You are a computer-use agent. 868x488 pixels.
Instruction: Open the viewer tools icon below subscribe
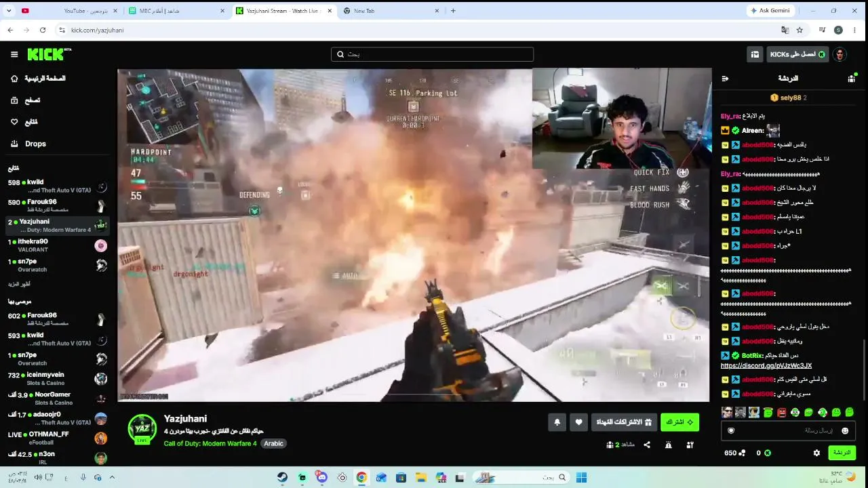coord(690,445)
